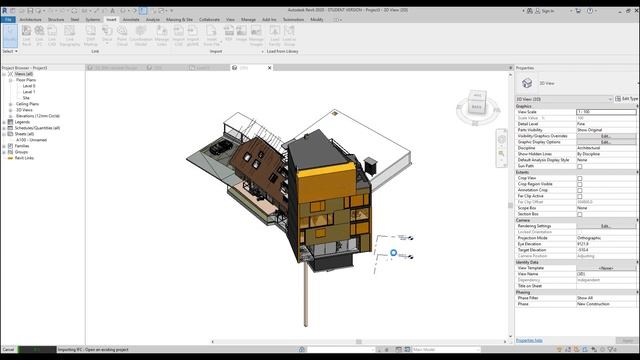
Task: Click the horizontal scrollbar of the view
Action: (359, 342)
